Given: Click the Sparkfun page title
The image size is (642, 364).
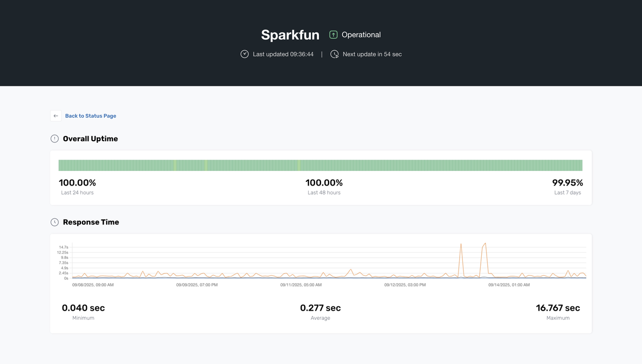Looking at the screenshot, I should click(290, 34).
